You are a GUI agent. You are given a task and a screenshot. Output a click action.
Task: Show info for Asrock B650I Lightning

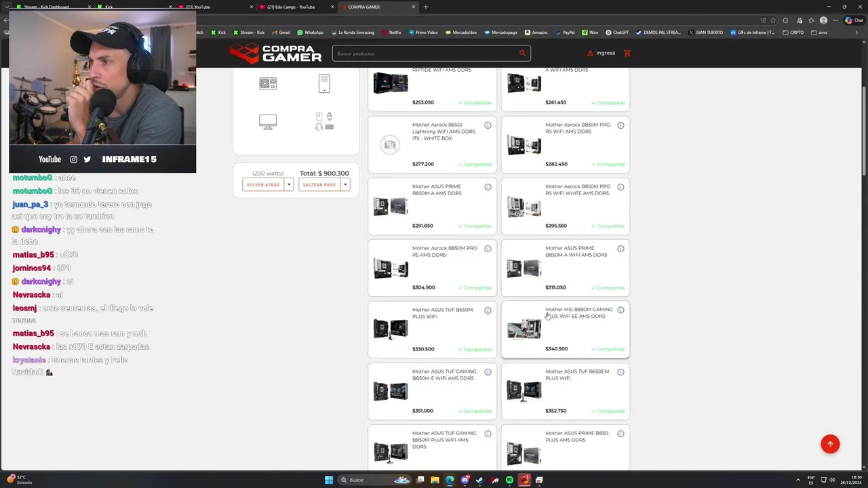(488, 125)
